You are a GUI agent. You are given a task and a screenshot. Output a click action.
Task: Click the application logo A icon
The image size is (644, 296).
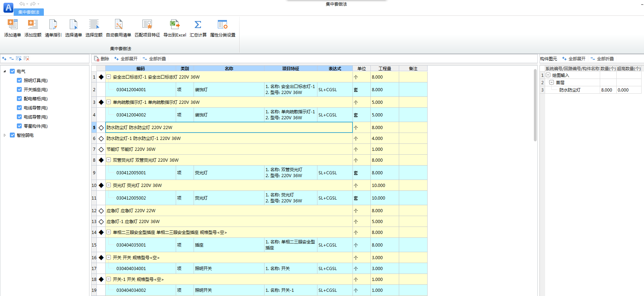pos(8,7)
